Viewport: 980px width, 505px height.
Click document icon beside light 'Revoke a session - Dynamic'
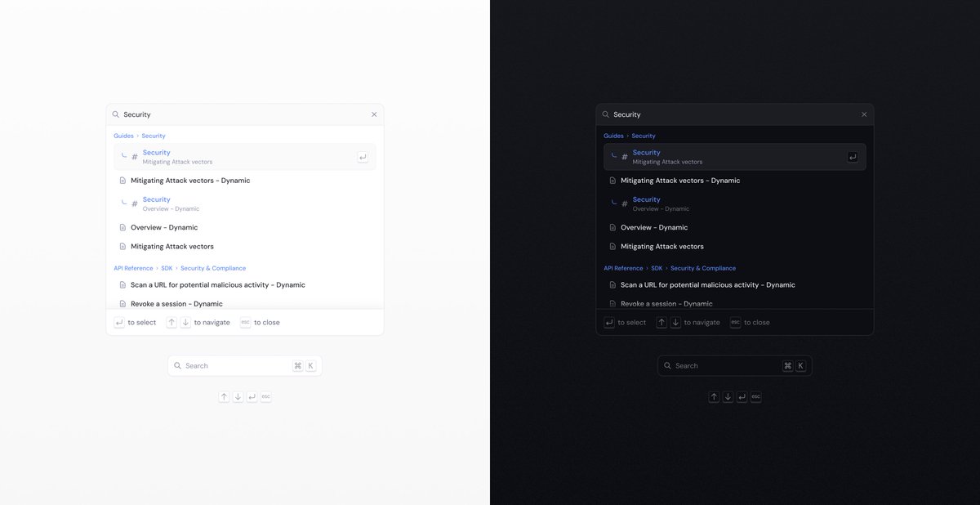coord(122,304)
